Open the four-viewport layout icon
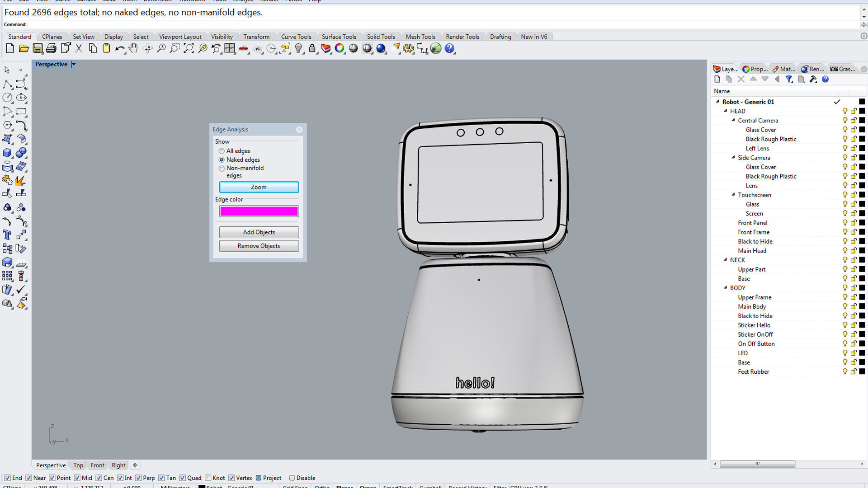 230,48
